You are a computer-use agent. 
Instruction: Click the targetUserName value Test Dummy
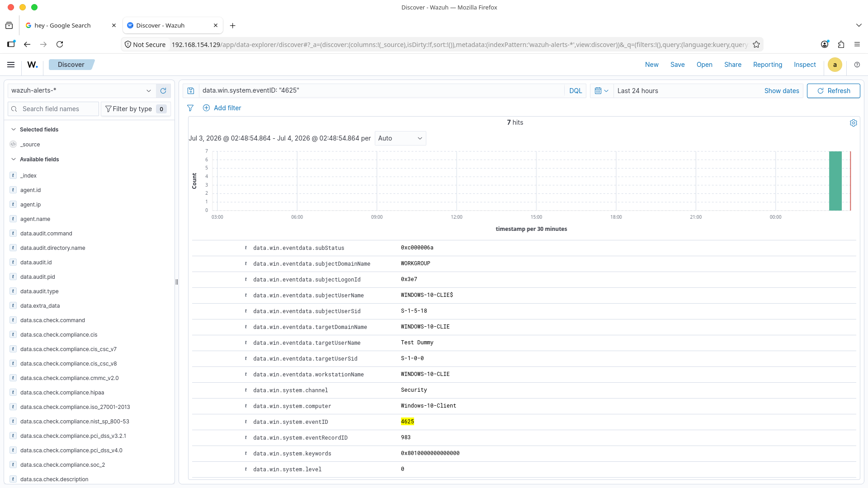(417, 343)
